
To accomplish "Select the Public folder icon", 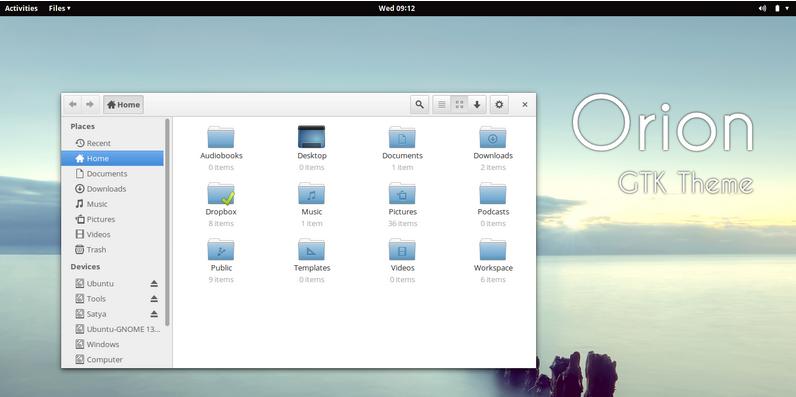I will point(221,249).
